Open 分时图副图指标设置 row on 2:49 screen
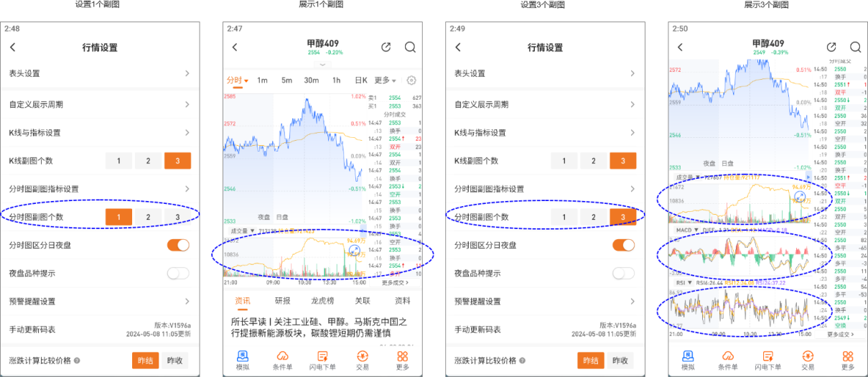868x377 pixels. click(x=545, y=189)
